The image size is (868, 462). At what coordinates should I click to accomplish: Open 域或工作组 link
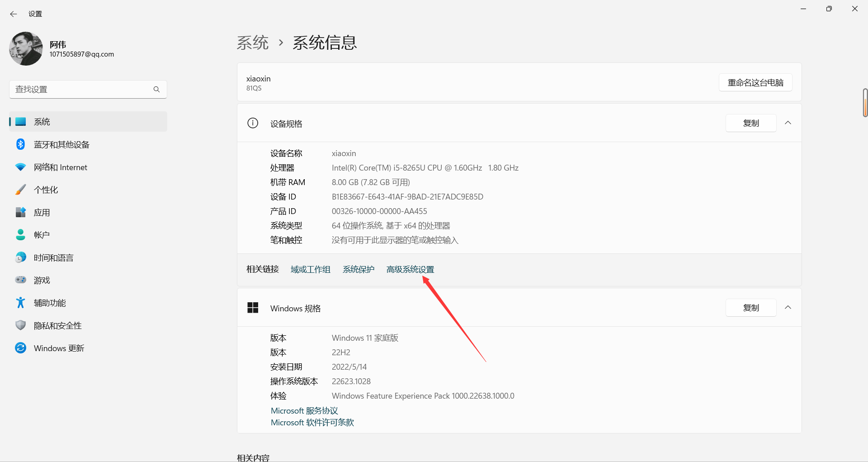pyautogui.click(x=311, y=270)
